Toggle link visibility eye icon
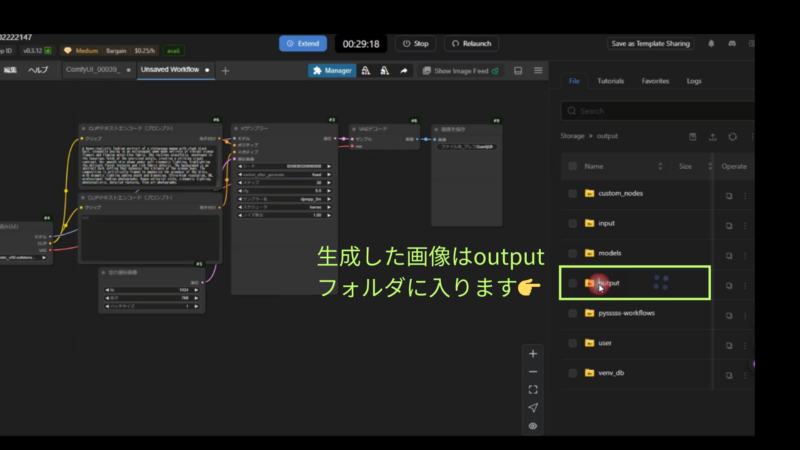Image resolution: width=800 pixels, height=450 pixels. [533, 426]
